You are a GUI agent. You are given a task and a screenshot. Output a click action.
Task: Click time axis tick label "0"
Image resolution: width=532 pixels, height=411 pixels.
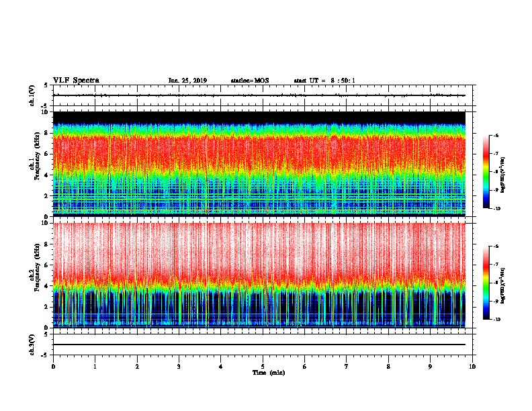click(53, 367)
